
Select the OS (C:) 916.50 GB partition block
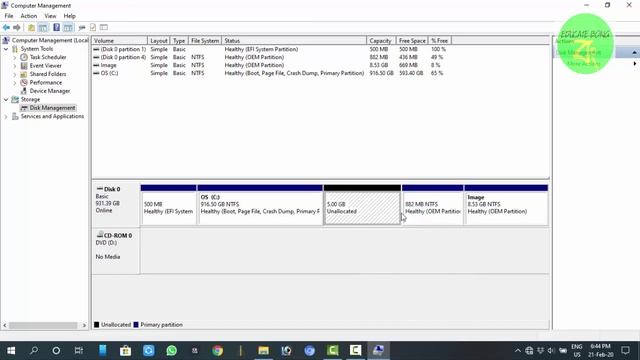click(260, 205)
